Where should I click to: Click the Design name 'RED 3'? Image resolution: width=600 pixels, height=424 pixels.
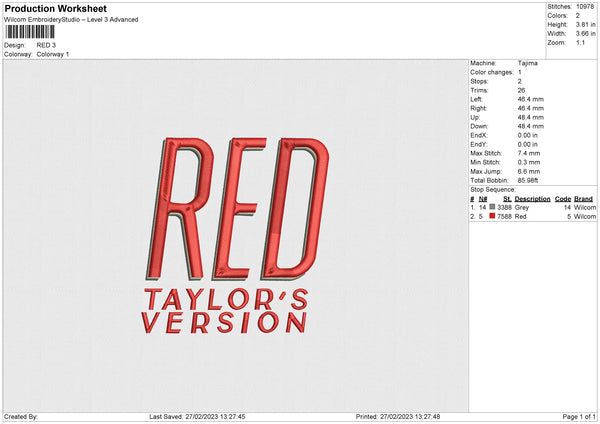46,45
